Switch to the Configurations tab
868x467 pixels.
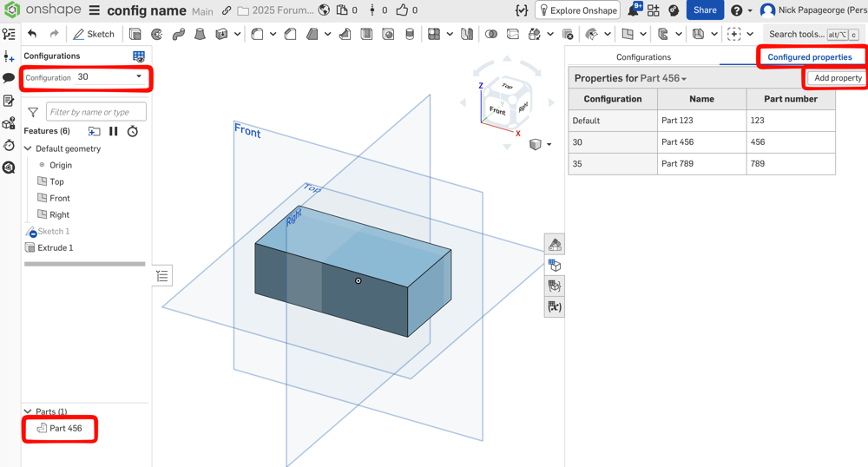click(643, 57)
